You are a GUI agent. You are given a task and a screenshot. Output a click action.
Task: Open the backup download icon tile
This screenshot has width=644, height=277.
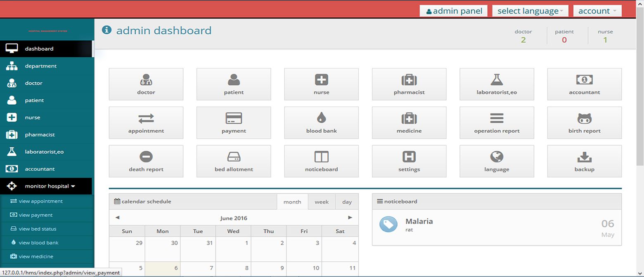(584, 161)
